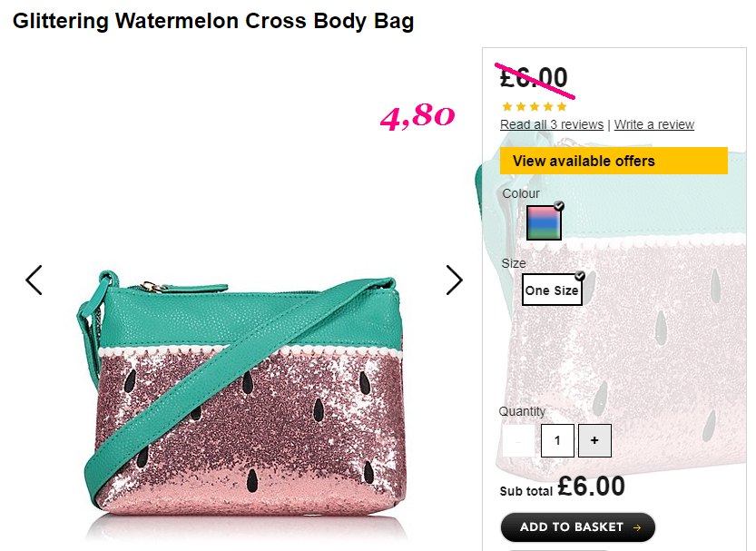Open the watermelon bag main image
756x551 pixels.
(x=242, y=404)
